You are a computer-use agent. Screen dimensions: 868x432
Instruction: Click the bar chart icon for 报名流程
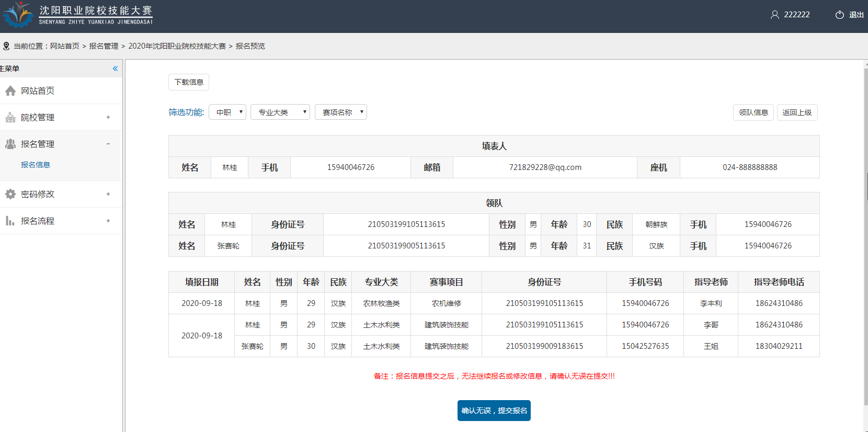point(10,221)
